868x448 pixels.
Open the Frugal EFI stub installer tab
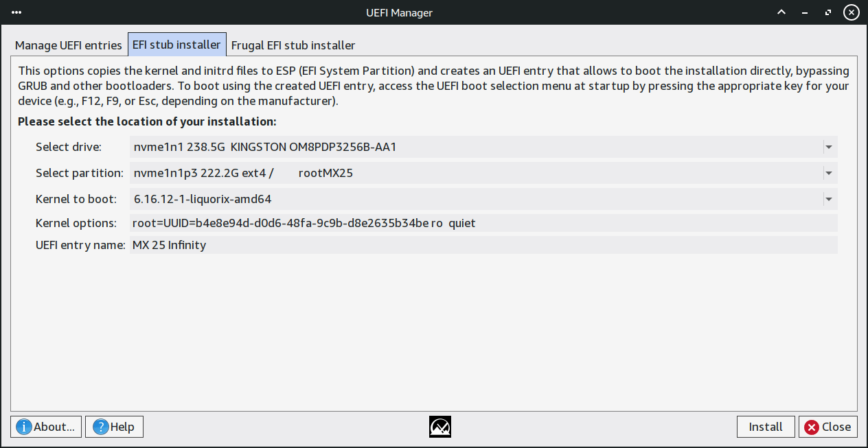293,45
